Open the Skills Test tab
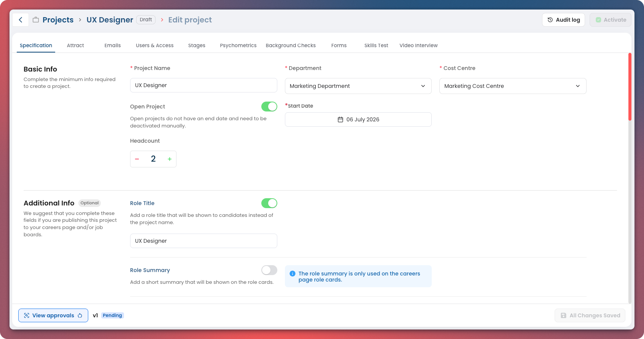This screenshot has width=644, height=339. [x=376, y=45]
